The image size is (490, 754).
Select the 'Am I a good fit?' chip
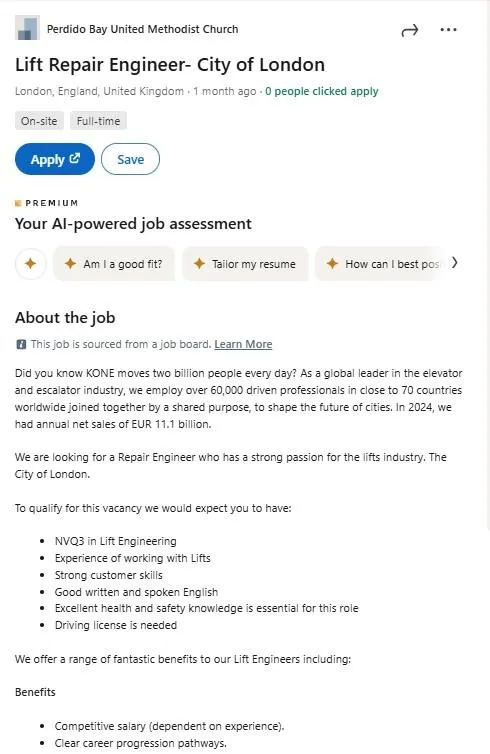(x=114, y=264)
